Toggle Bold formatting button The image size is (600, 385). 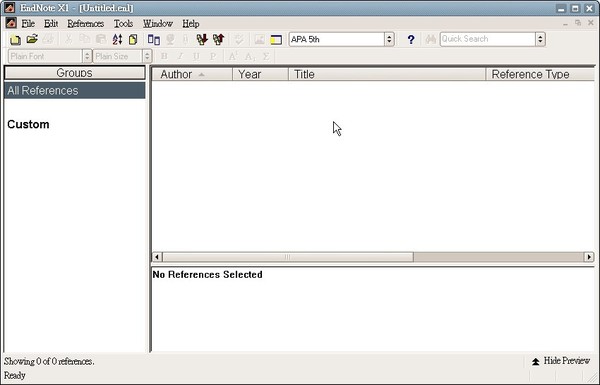pos(164,57)
